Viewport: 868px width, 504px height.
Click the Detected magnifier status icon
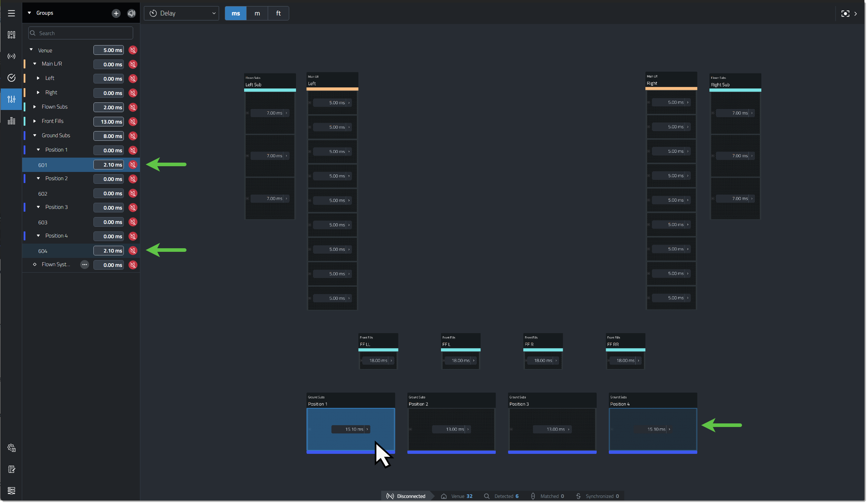486,496
